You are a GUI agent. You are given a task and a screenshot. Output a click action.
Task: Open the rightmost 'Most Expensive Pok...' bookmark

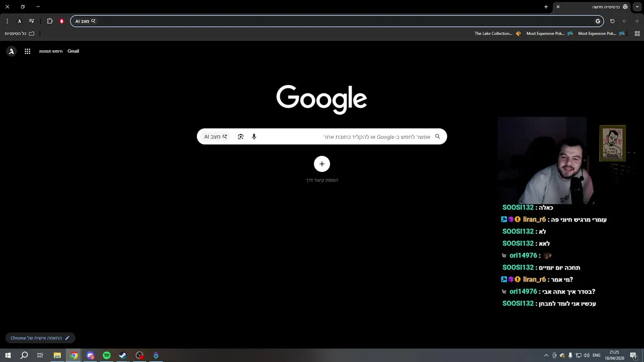coord(601,34)
